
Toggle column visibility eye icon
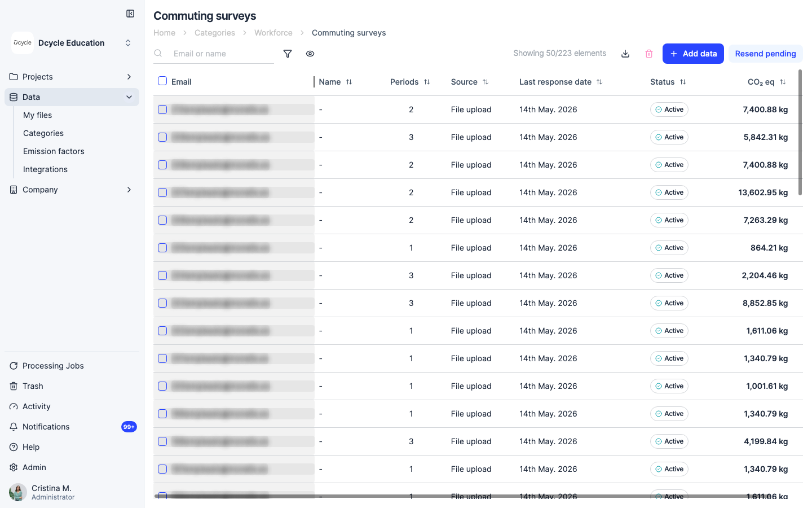point(310,54)
